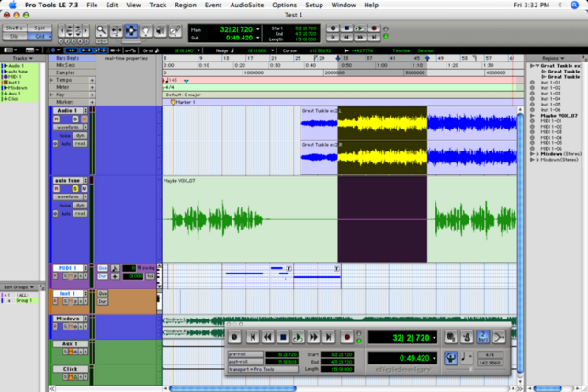Record-enable the Audio 1 track
Image resolution: width=588 pixels, height=392 pixels.
pyautogui.click(x=57, y=118)
